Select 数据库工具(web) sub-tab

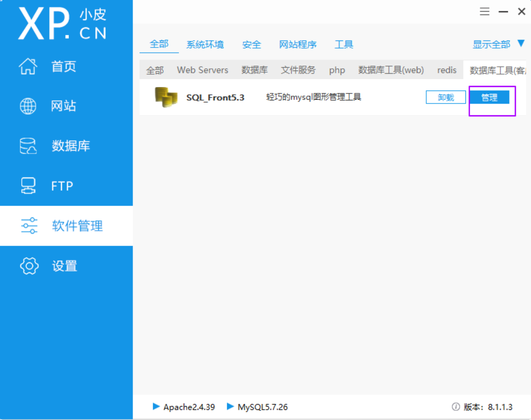[x=391, y=70]
